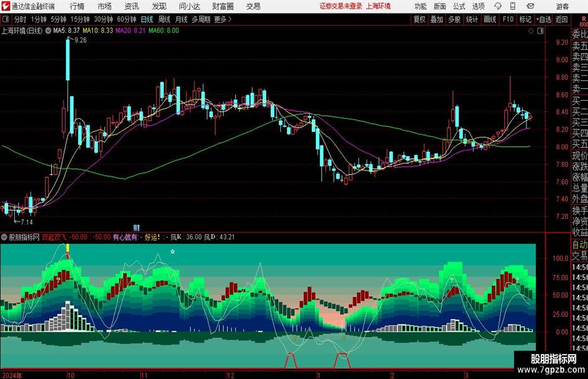
Task: Open the mail envelope icon
Action: [x=530, y=6]
